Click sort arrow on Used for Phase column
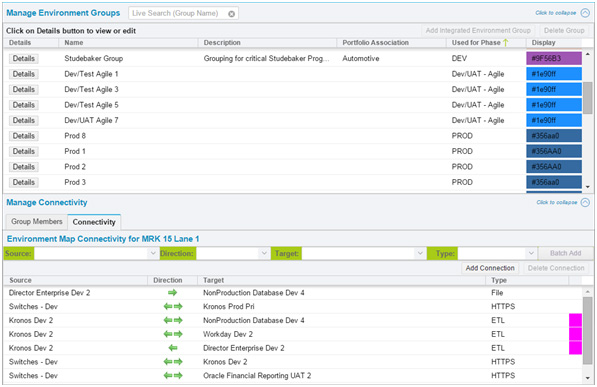 click(505, 43)
